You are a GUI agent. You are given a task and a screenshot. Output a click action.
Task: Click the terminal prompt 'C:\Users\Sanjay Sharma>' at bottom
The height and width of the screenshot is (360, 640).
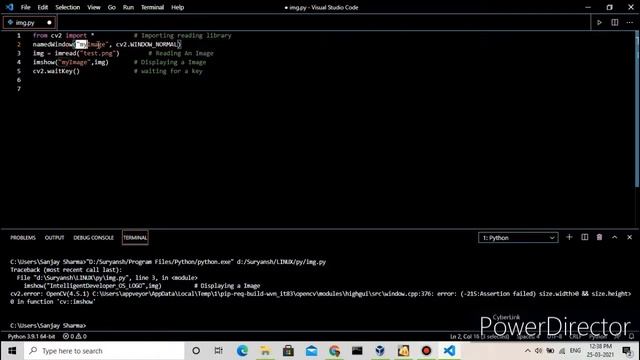[48, 325]
